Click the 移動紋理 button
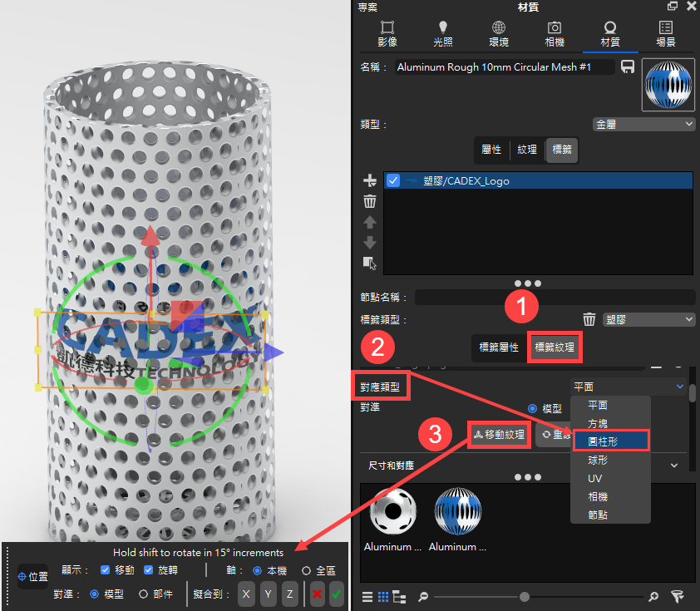Viewport: 700px width, 611px height. point(499,435)
